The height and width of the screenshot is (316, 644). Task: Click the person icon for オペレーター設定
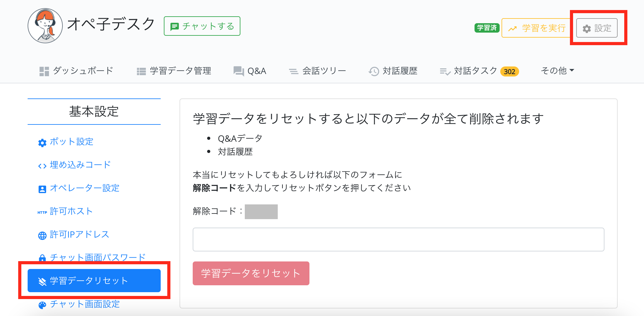(42, 189)
